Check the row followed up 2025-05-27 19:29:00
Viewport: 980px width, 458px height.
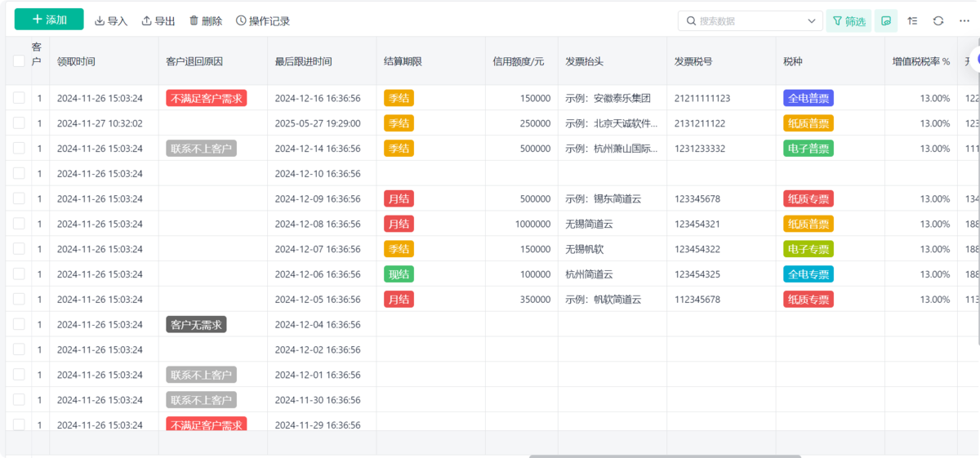click(x=19, y=123)
